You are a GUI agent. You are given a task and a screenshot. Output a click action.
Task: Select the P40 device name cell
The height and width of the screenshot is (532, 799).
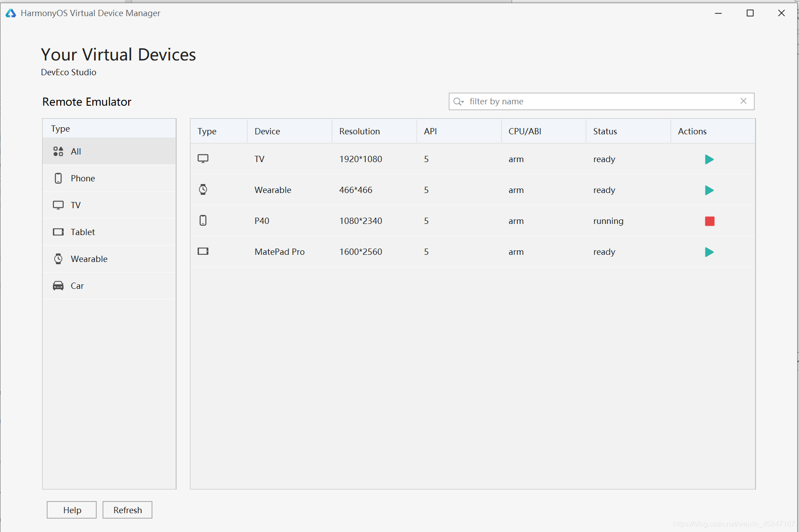(x=262, y=221)
